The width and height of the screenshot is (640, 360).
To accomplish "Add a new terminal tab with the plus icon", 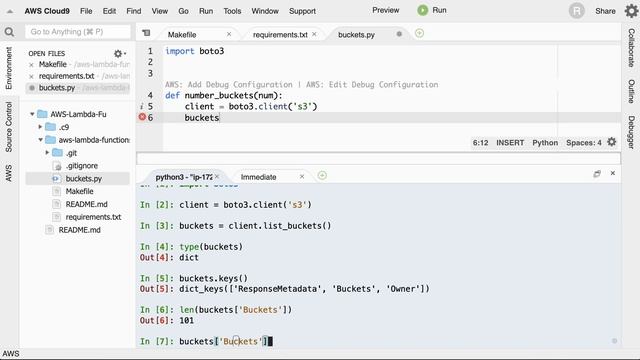I will pos(322,176).
